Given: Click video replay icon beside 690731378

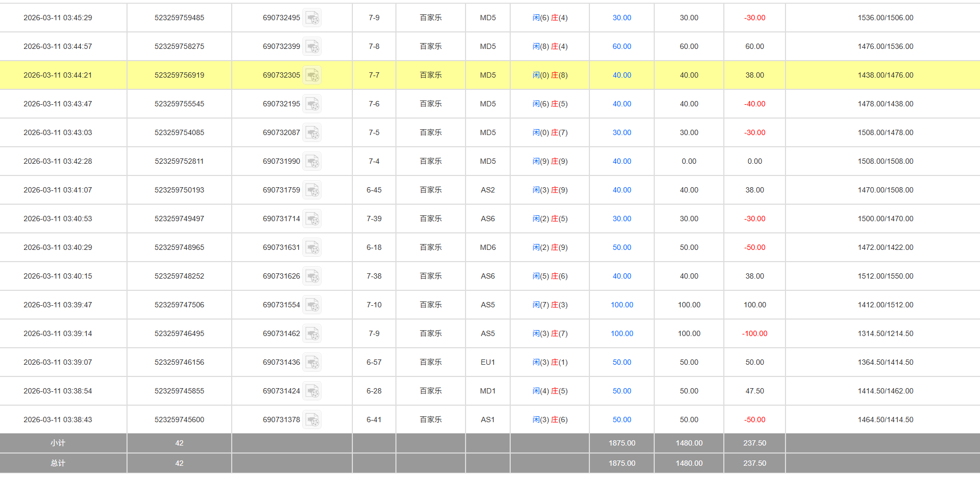Looking at the screenshot, I should (312, 420).
